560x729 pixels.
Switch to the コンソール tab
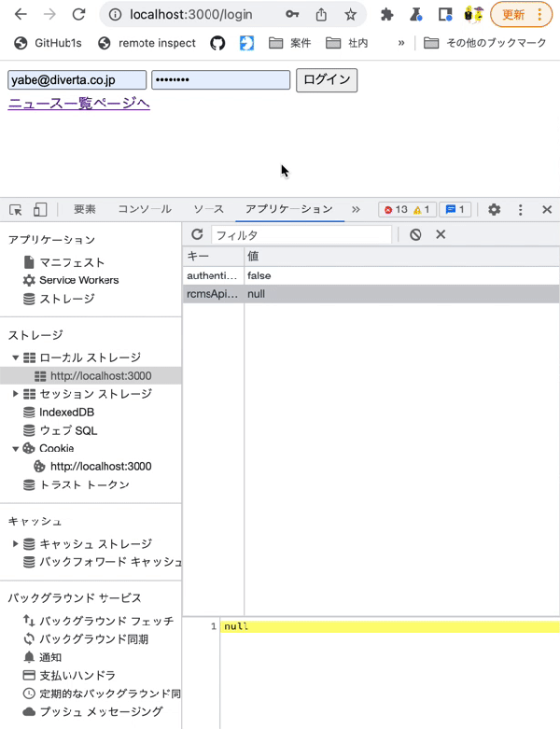coord(145,209)
